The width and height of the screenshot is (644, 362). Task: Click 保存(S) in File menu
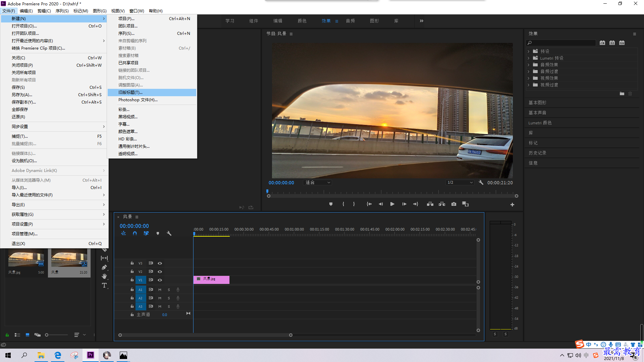pyautogui.click(x=54, y=87)
